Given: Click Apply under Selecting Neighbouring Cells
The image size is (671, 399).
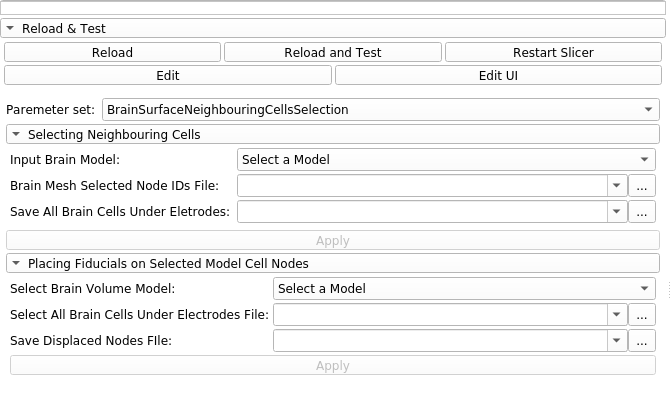Looking at the screenshot, I should pyautogui.click(x=333, y=240).
